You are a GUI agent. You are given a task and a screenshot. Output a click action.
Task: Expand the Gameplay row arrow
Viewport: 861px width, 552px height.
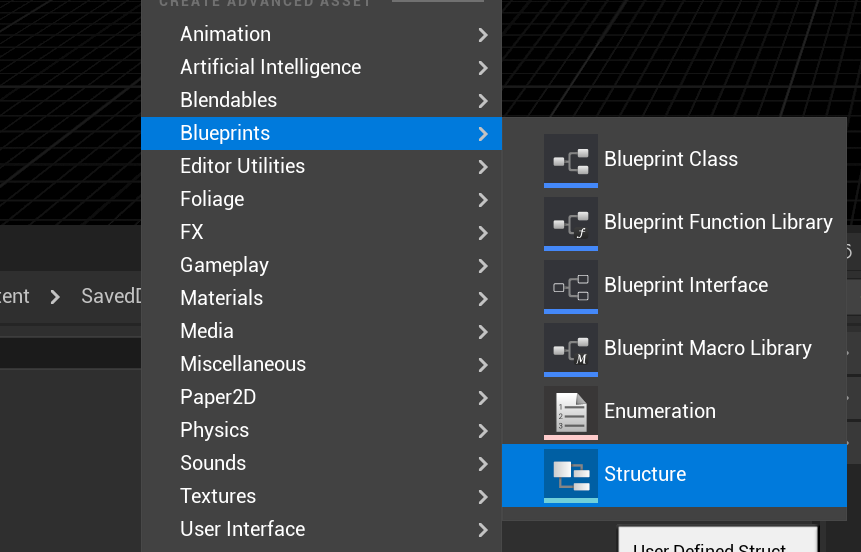click(x=483, y=266)
